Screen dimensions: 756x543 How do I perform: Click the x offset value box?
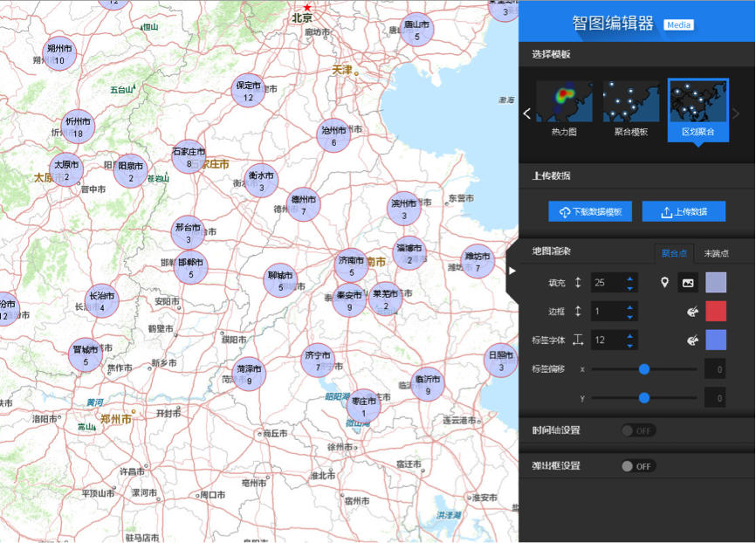[715, 369]
